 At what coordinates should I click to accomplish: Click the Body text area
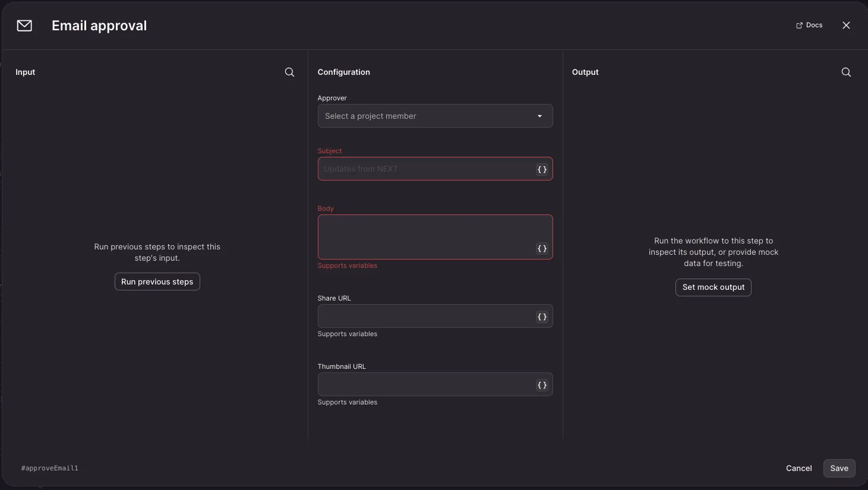435,236
